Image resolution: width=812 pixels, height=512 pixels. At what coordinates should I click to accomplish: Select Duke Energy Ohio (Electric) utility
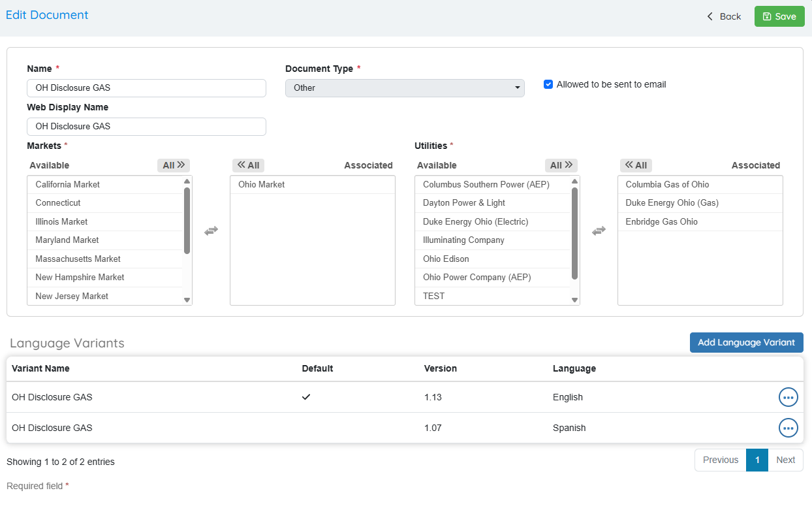pyautogui.click(x=492, y=222)
